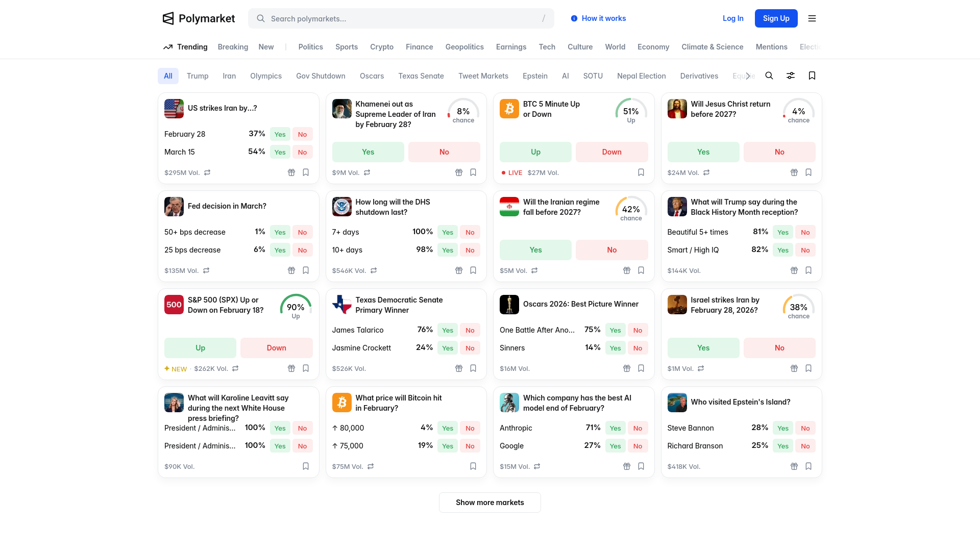The image size is (980, 551).
Task: Click Yes for February 28 Iran strike
Action: pyautogui.click(x=280, y=134)
